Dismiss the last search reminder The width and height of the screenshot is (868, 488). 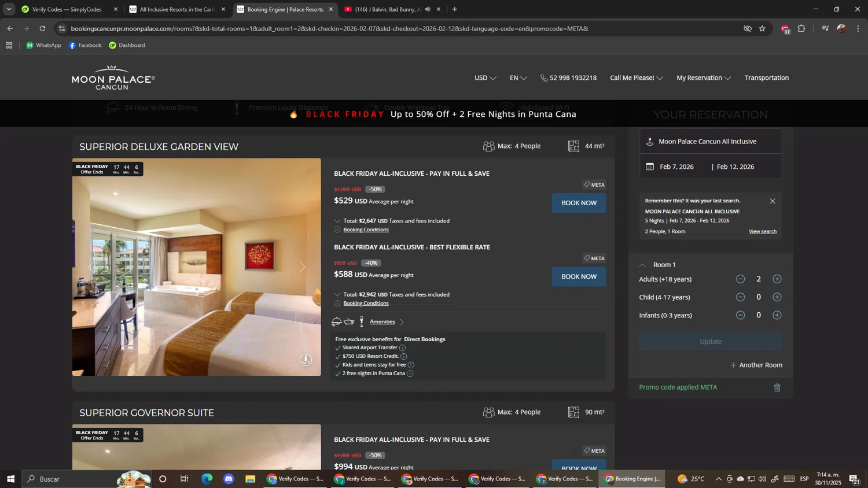(773, 201)
